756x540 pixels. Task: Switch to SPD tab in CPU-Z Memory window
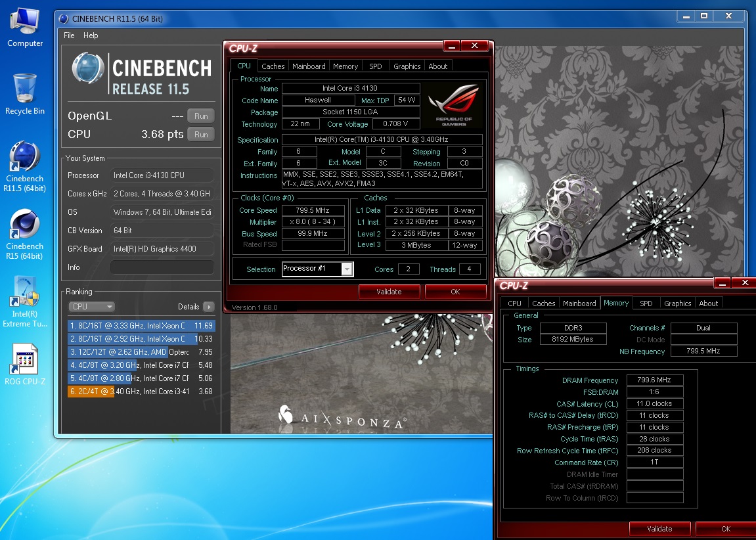646,304
